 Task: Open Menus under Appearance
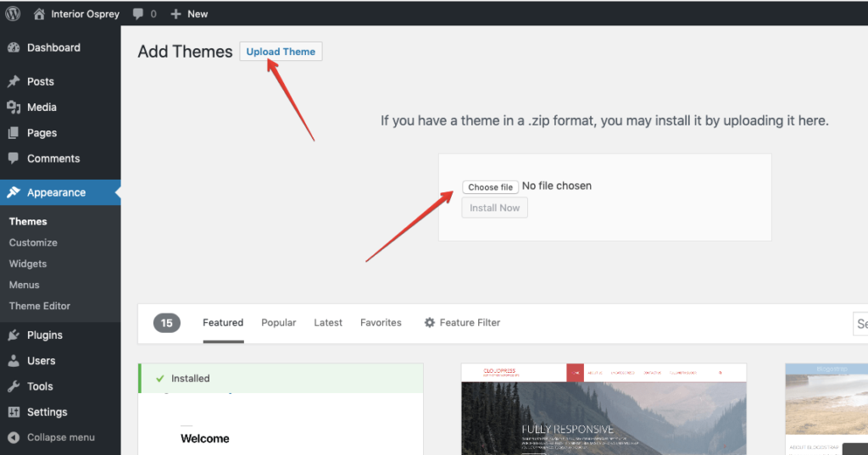25,285
